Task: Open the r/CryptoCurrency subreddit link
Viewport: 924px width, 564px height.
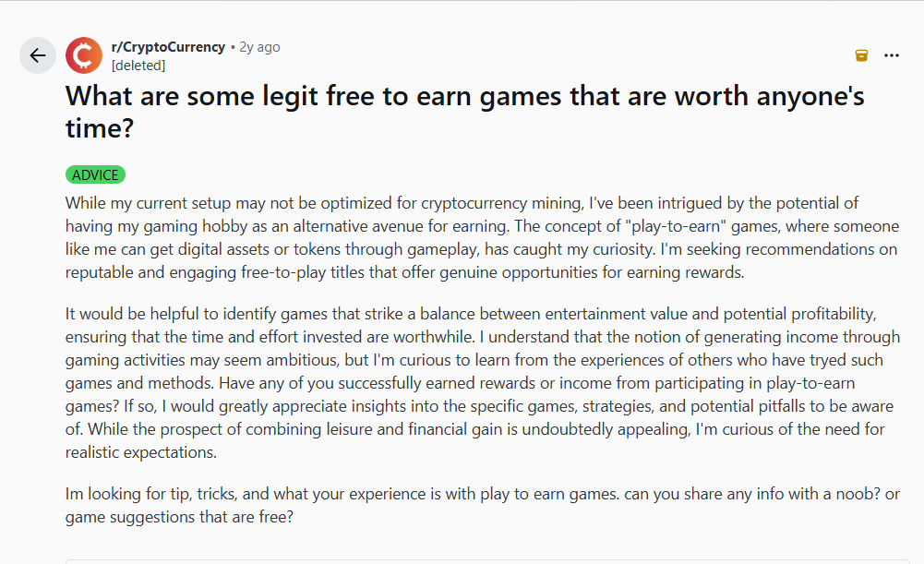Action: [167, 47]
